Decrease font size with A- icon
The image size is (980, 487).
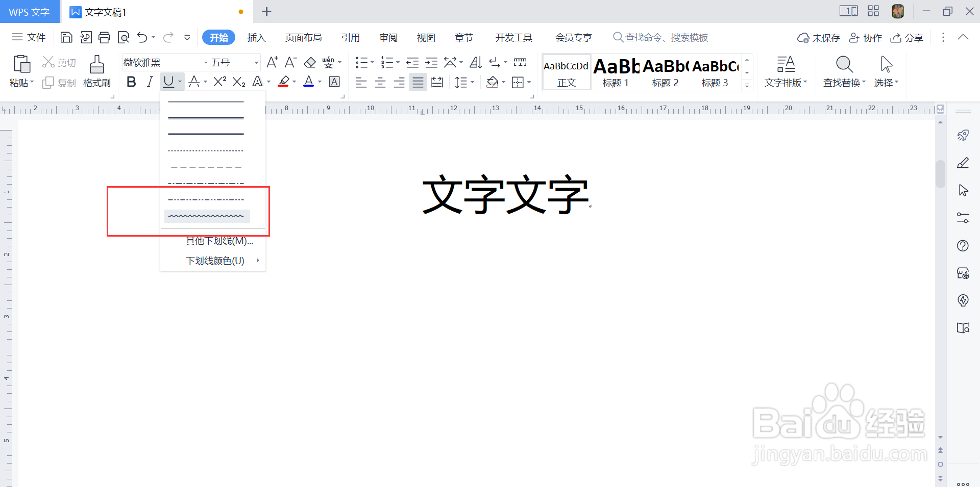290,62
